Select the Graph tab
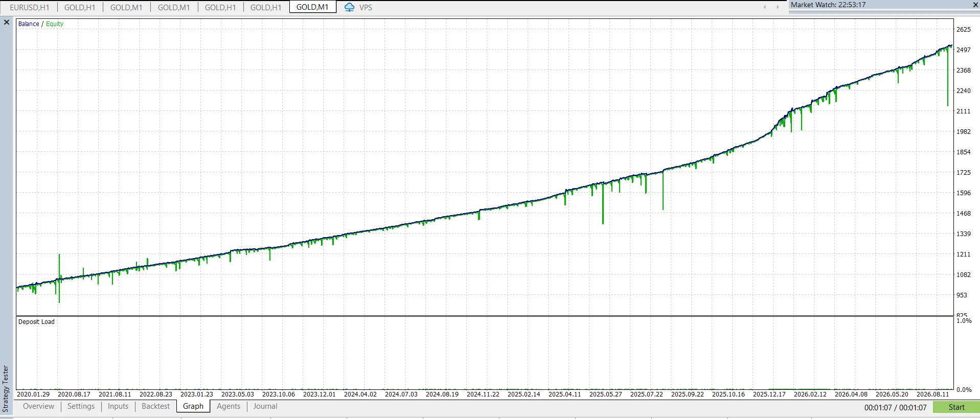The width and height of the screenshot is (980, 419). pyautogui.click(x=193, y=406)
